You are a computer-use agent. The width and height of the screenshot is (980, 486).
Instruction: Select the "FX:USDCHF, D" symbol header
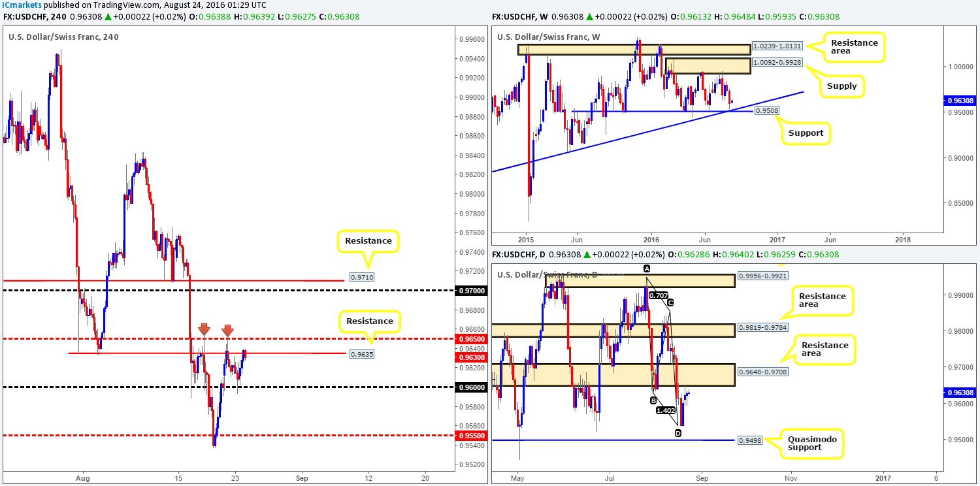(x=522, y=254)
